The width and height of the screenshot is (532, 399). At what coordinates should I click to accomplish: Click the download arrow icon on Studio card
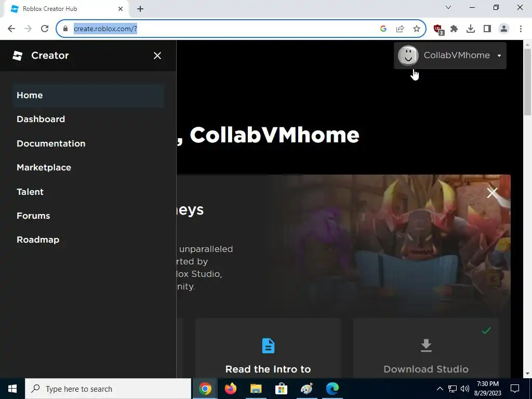(426, 345)
